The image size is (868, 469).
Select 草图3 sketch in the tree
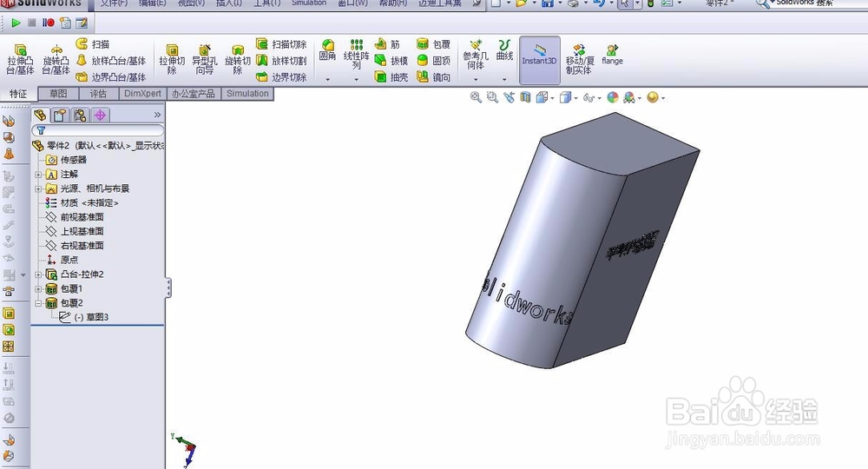[x=83, y=317]
